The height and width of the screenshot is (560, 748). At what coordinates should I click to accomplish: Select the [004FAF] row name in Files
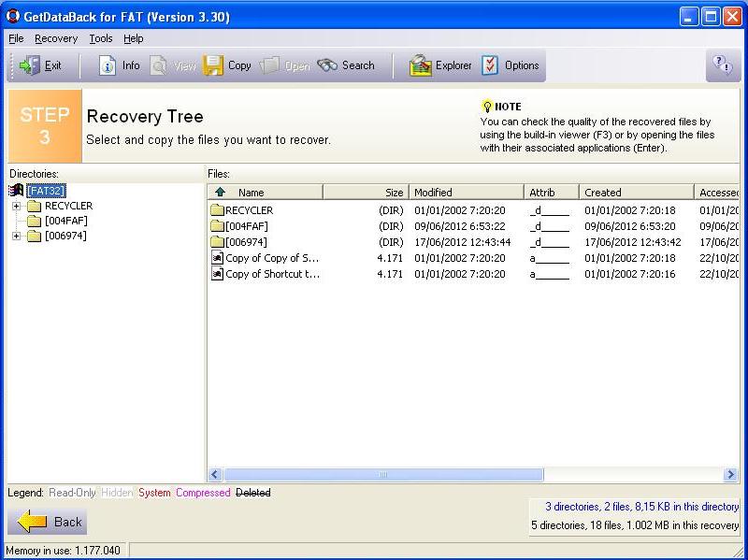click(247, 226)
